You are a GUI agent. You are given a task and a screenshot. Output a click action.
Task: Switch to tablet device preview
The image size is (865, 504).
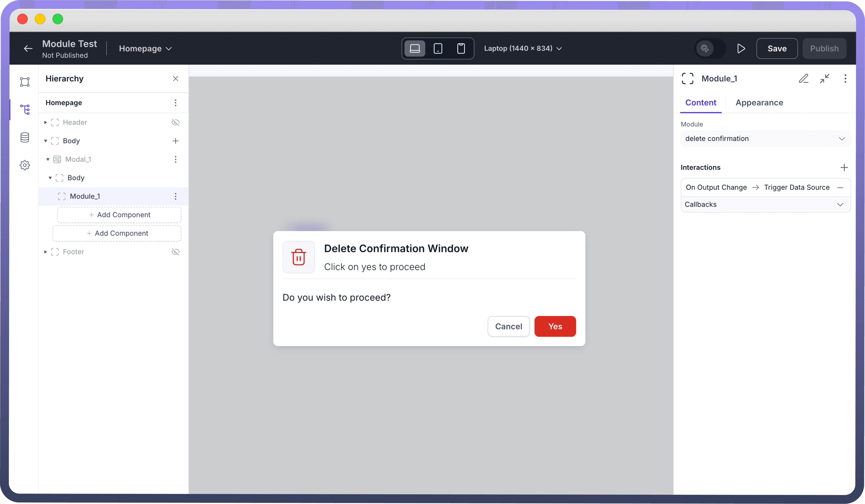(x=438, y=48)
